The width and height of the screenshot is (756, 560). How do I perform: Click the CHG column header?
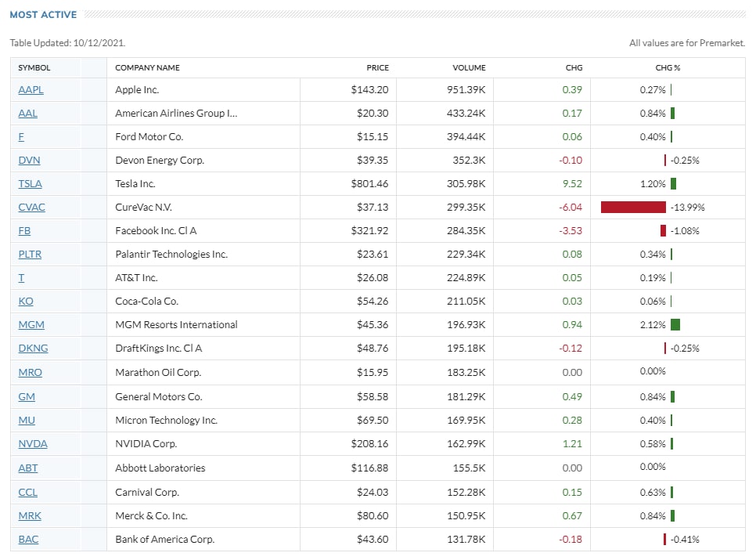[574, 68]
